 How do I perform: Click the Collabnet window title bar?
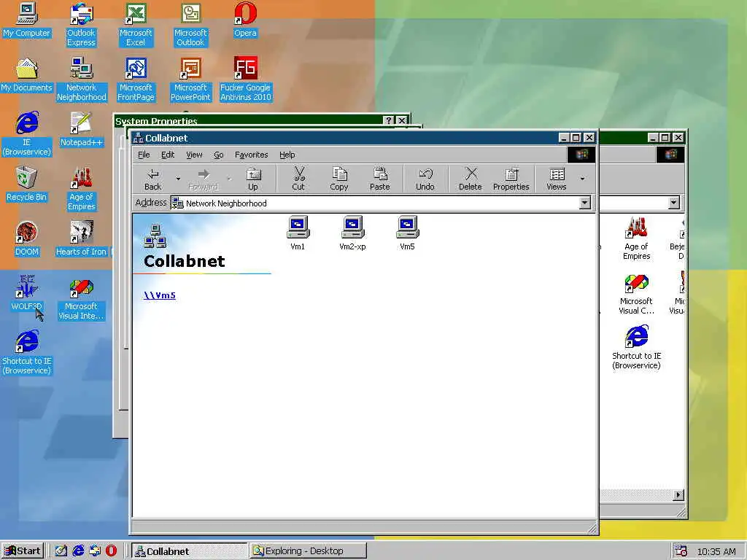365,138
